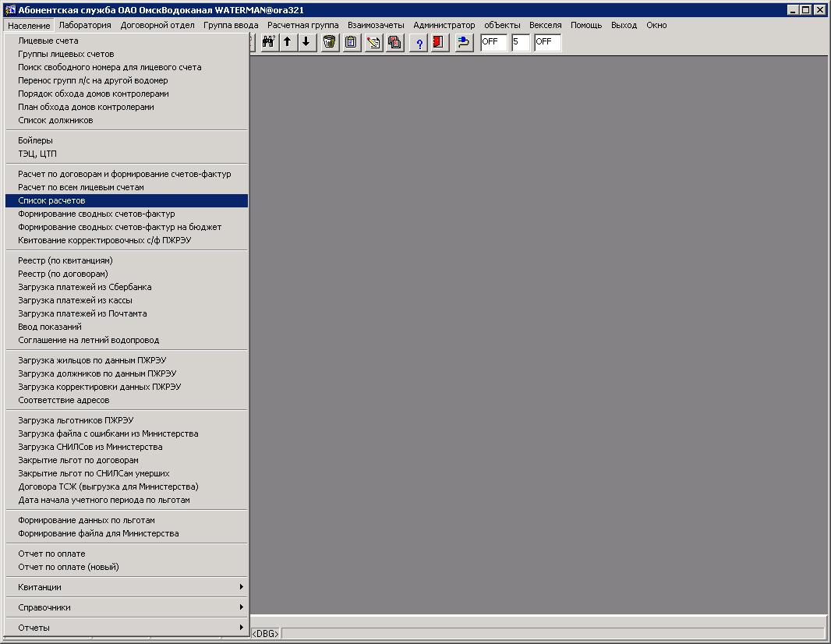Click the red door exit icon
831x644 pixels.
tap(438, 42)
